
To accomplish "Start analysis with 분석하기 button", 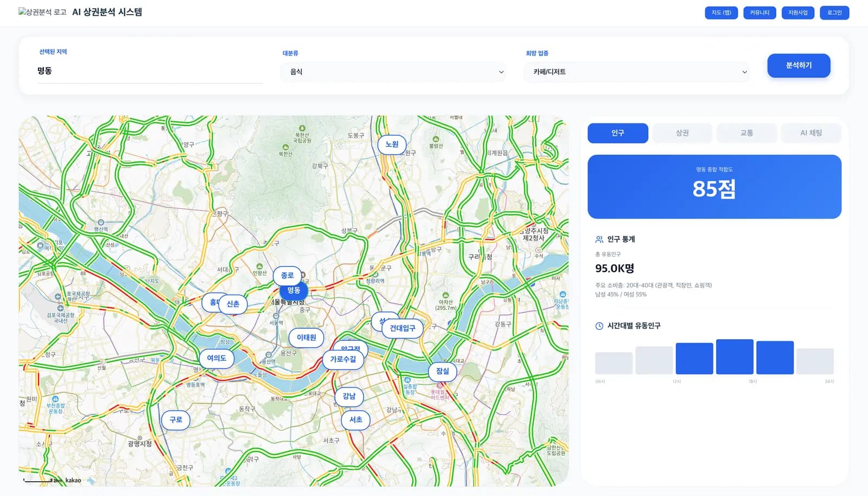I will (799, 65).
